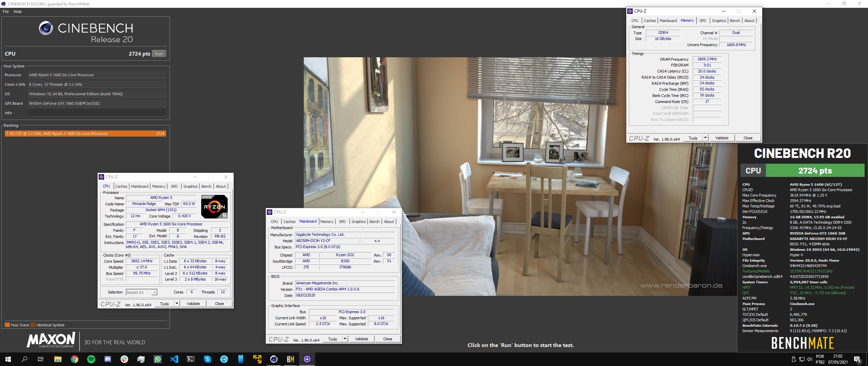Image resolution: width=868 pixels, height=366 pixels.
Task: Open the notification center with 9 notifications
Action: pyautogui.click(x=857, y=359)
